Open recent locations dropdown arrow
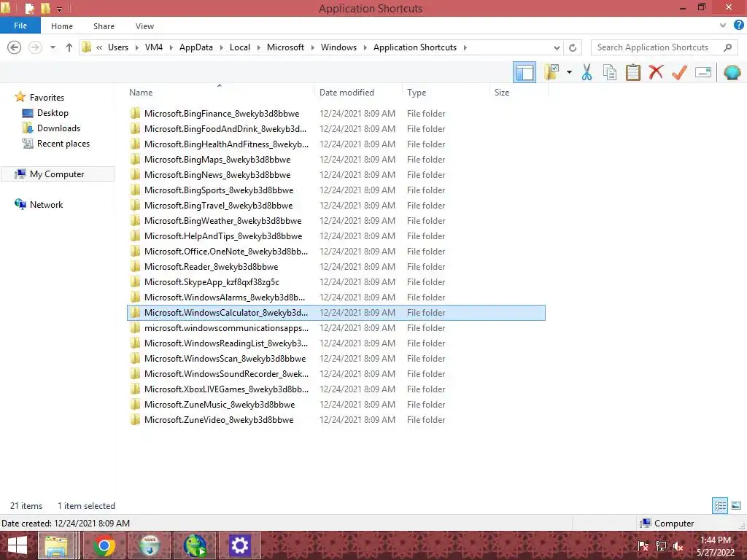747x560 pixels. [53, 47]
